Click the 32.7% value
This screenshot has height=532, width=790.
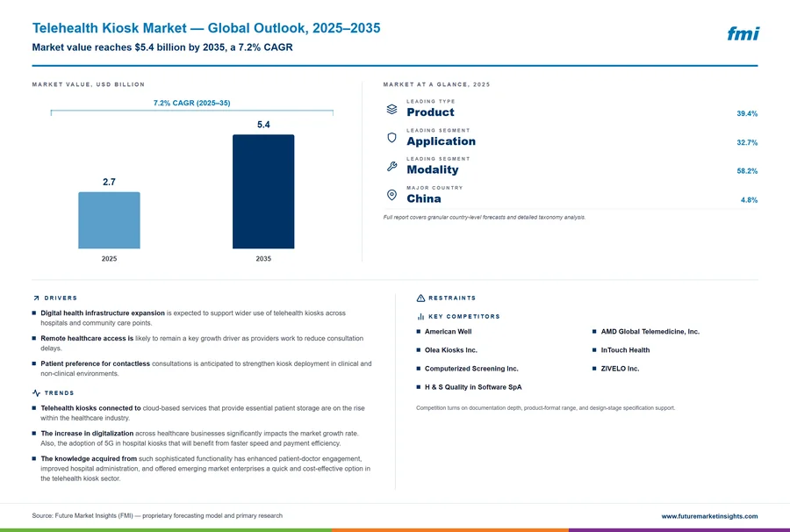pos(747,142)
